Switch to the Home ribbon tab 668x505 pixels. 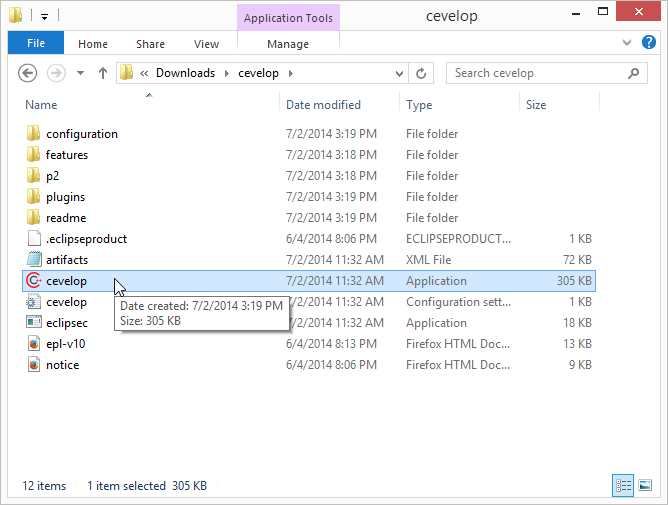point(93,44)
